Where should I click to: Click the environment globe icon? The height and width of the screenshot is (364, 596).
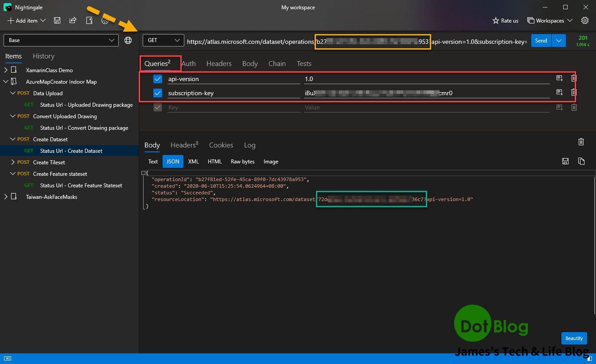[x=128, y=40]
